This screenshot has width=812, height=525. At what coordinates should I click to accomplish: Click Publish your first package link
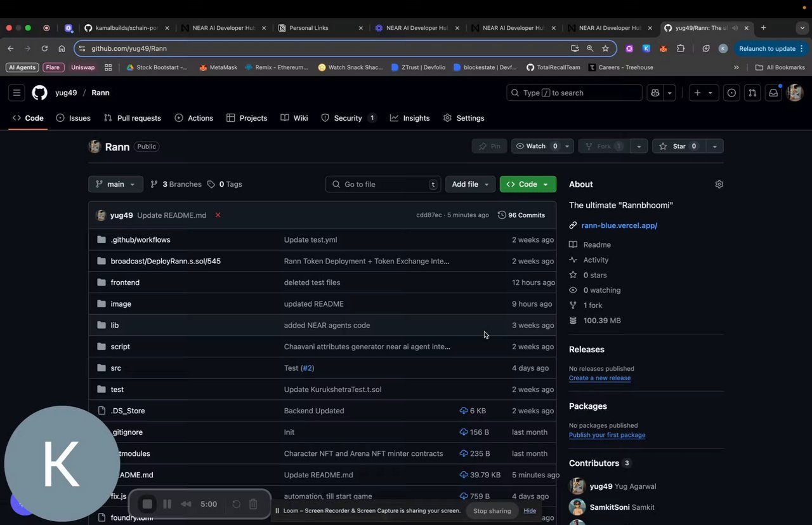(x=607, y=435)
